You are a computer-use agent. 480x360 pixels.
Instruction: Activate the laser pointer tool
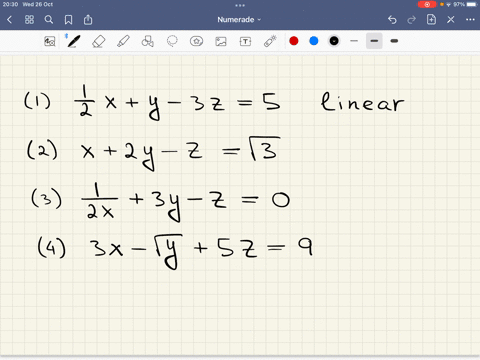point(270,41)
